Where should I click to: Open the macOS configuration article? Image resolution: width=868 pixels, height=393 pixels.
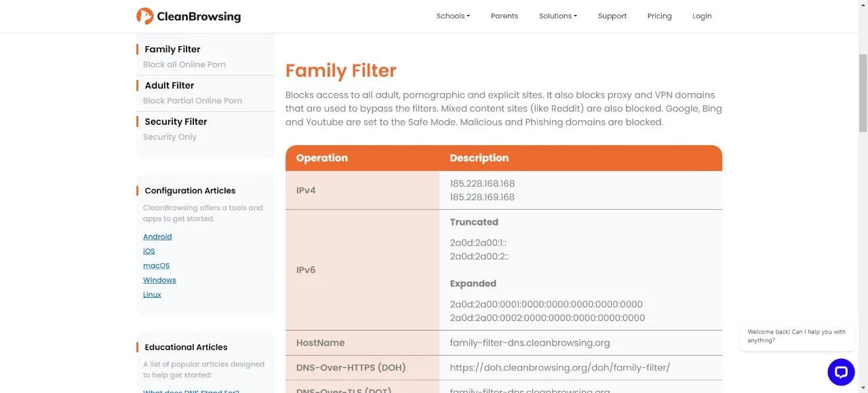coord(157,265)
